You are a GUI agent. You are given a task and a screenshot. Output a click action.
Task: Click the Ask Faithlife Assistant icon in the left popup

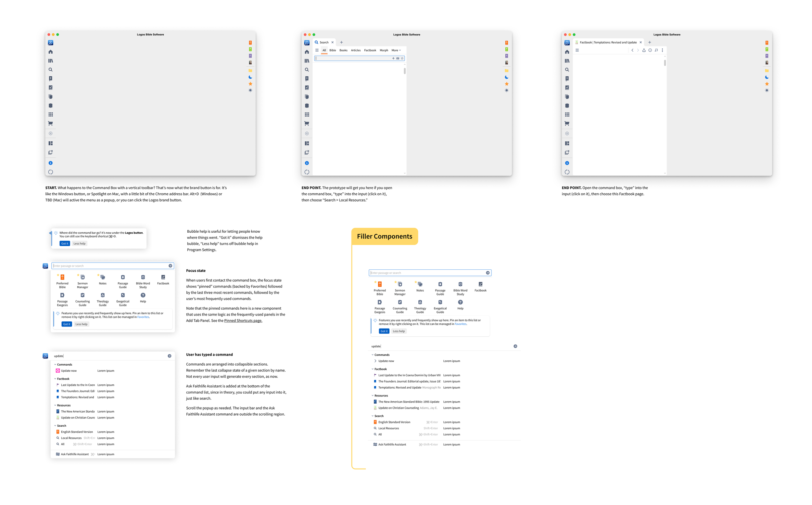tap(58, 454)
